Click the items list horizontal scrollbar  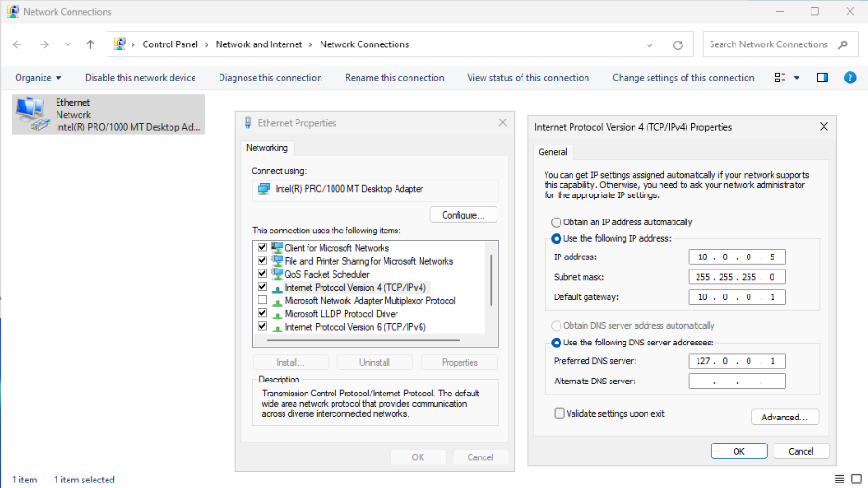point(363,340)
